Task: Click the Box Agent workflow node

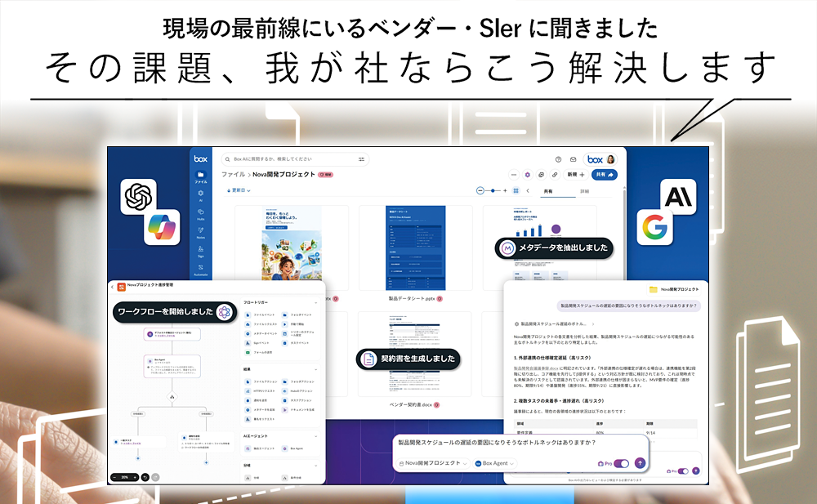Action: point(172,367)
